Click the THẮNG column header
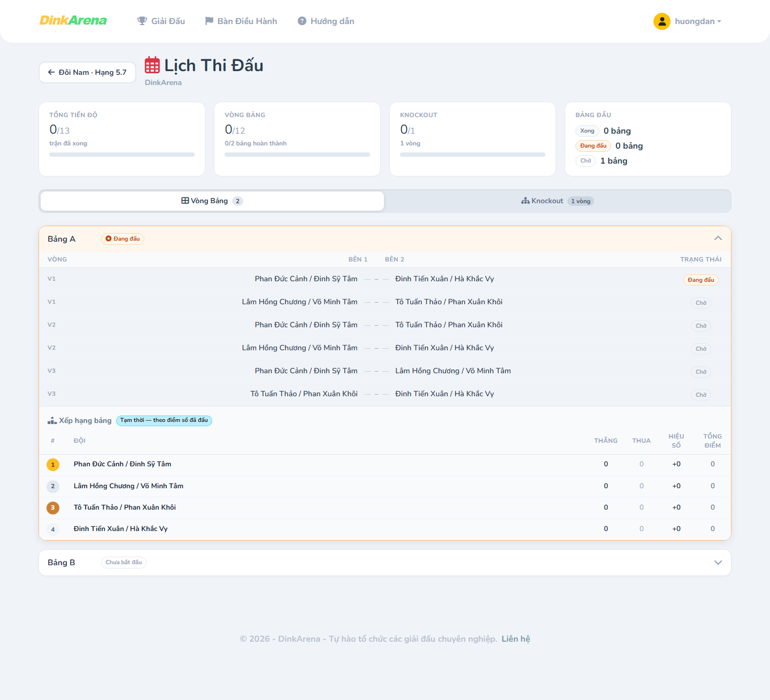Viewport: 770px width, 700px height. click(606, 441)
